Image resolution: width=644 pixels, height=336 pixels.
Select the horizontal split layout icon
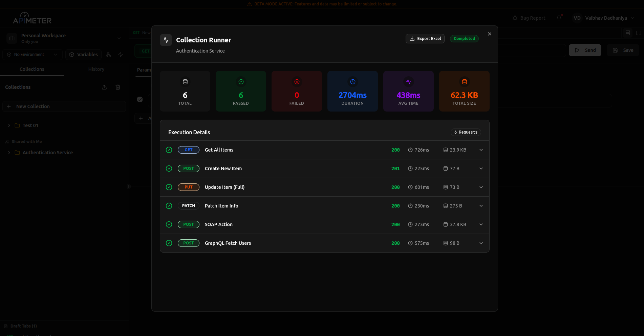(x=628, y=33)
